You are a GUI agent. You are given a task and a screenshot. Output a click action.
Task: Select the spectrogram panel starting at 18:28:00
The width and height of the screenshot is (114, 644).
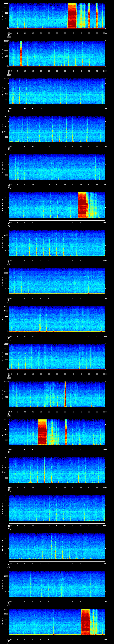point(57,243)
